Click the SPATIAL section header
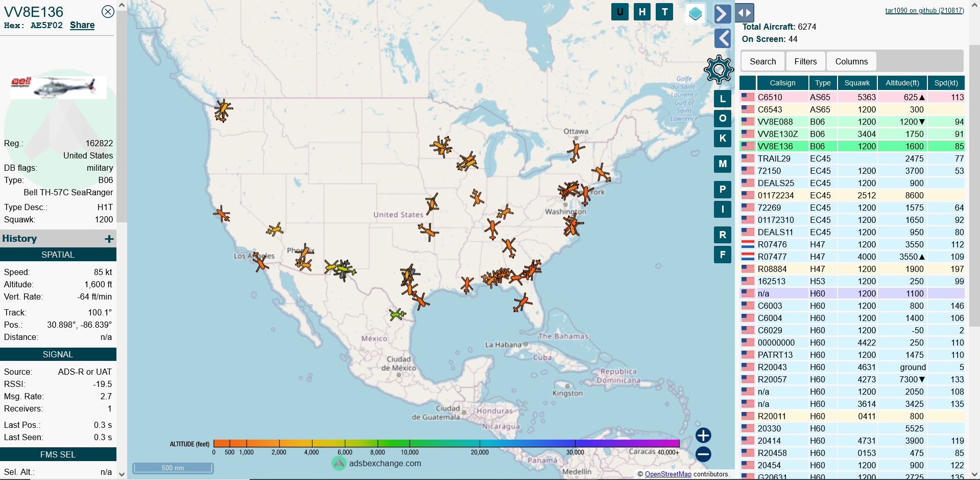Viewport: 980px width, 480px height. tap(58, 255)
